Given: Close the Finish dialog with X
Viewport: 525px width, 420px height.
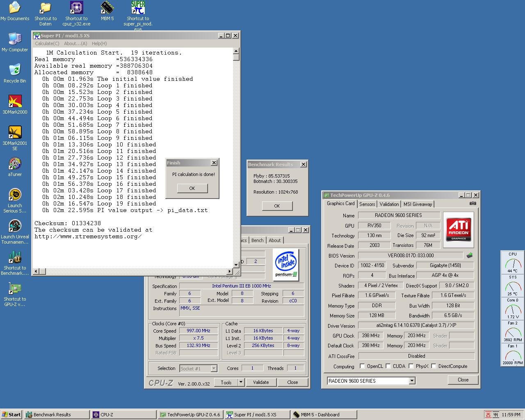Looking at the screenshot, I should 214,163.
